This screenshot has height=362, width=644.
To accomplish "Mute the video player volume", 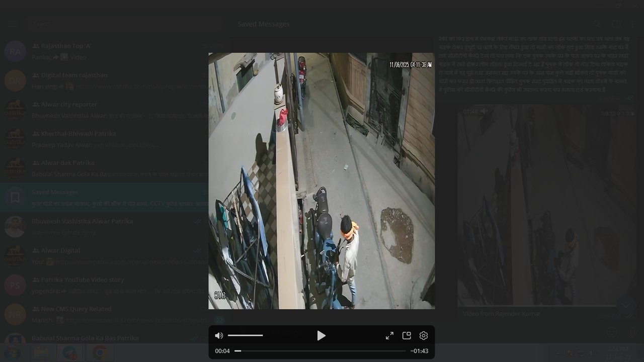I will point(219,336).
